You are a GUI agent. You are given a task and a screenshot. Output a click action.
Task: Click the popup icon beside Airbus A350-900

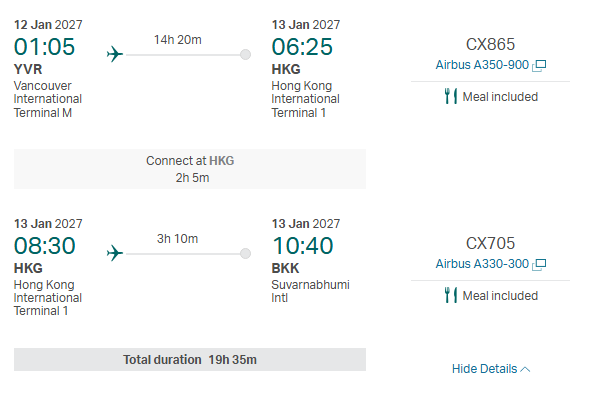(x=539, y=66)
